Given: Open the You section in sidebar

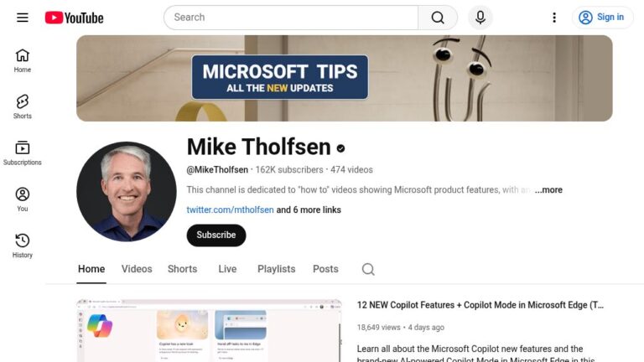Looking at the screenshot, I should click(x=23, y=200).
